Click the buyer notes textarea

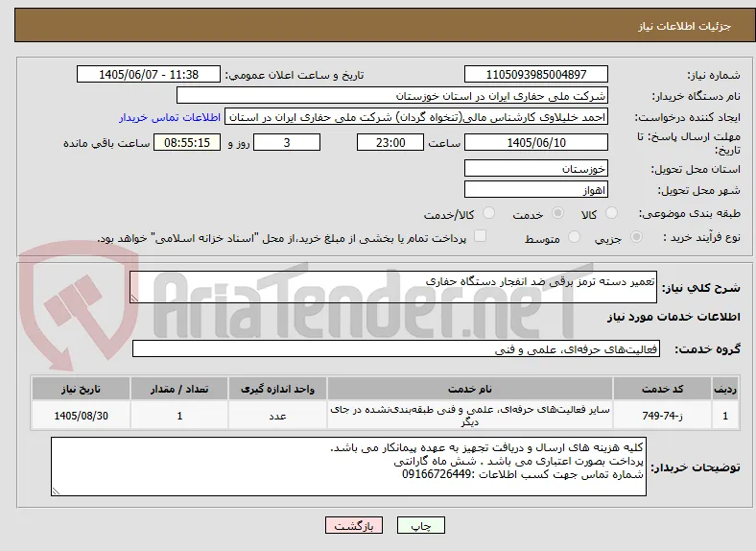point(348,467)
